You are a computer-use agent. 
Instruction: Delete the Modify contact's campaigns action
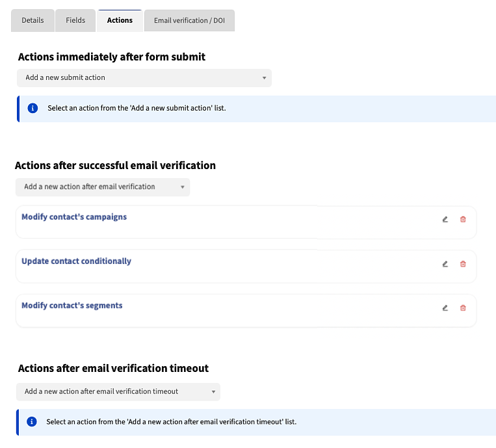click(x=463, y=220)
